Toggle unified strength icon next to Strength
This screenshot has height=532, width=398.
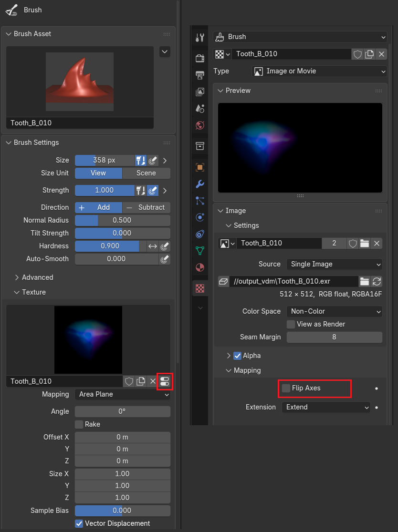pyautogui.click(x=141, y=190)
